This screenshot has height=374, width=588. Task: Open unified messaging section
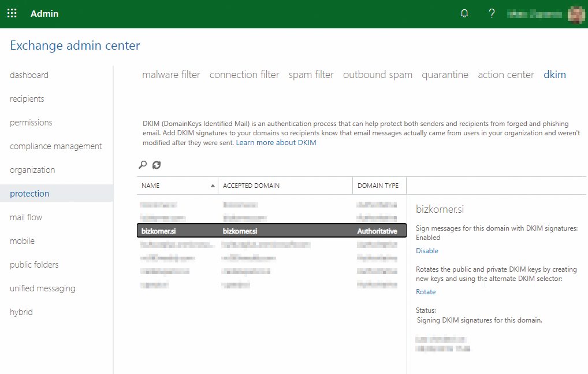pyautogui.click(x=42, y=288)
